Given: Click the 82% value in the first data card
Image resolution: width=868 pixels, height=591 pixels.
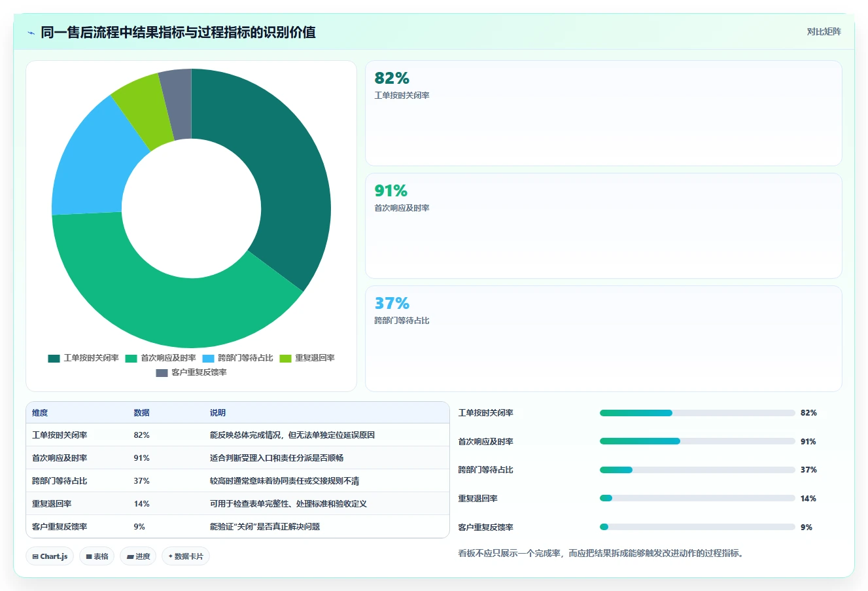Looking at the screenshot, I should point(392,78).
